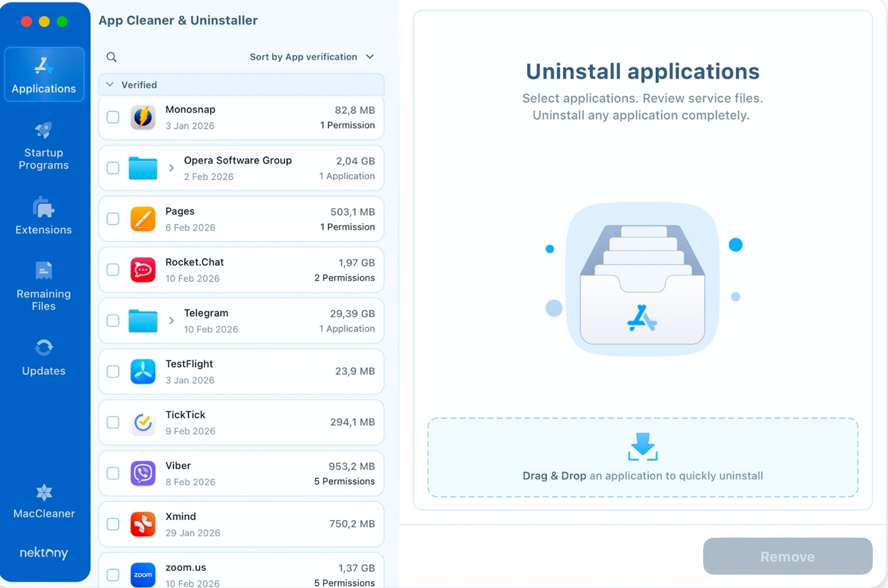Open the Sort by App verification dropdown
The image size is (888, 588).
coord(312,57)
